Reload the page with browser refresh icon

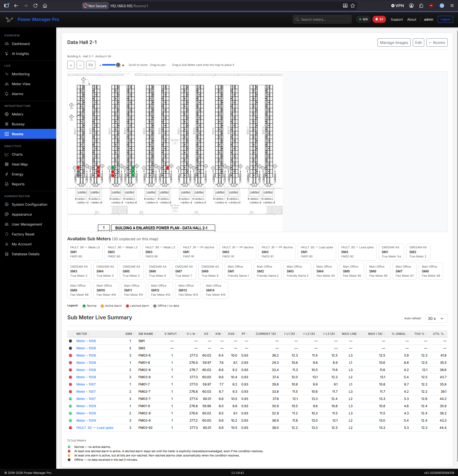35,6
